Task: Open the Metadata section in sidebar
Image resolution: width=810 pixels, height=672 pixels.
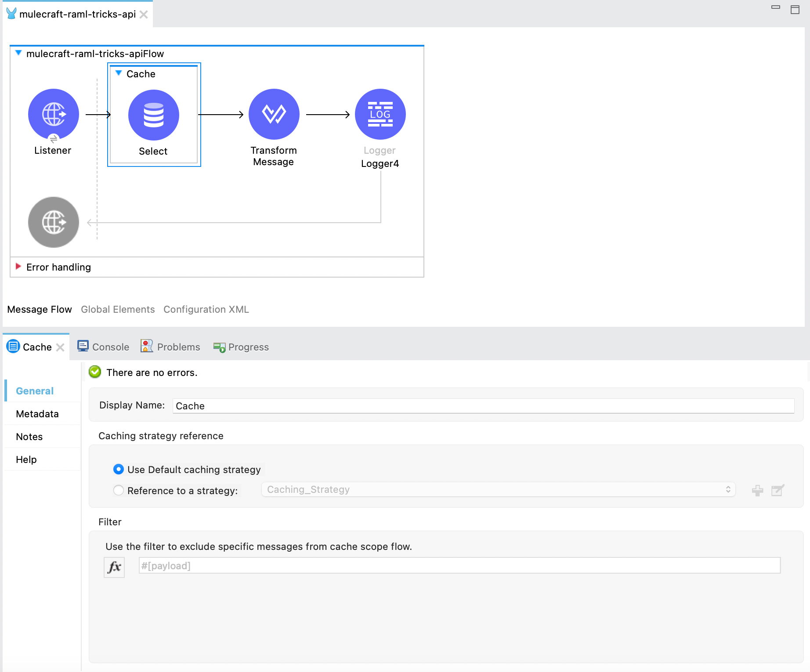Action: click(x=37, y=414)
